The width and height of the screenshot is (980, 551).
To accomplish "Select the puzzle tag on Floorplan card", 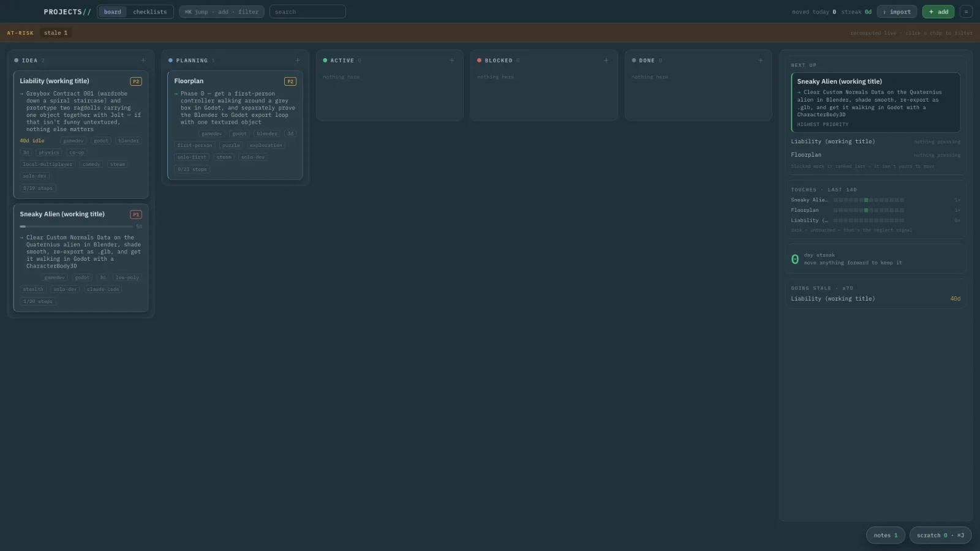I will click(231, 145).
